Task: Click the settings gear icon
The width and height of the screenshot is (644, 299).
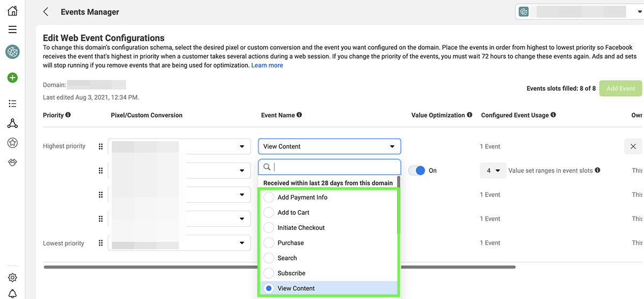Action: 12,278
